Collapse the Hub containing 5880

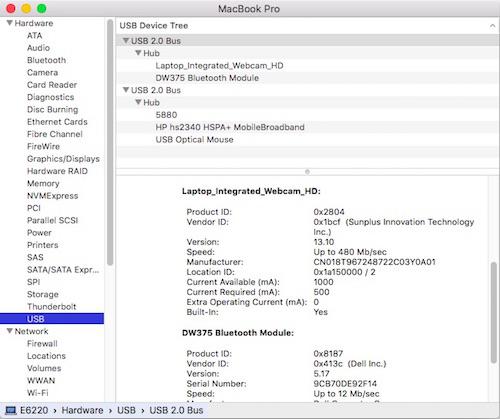point(138,102)
